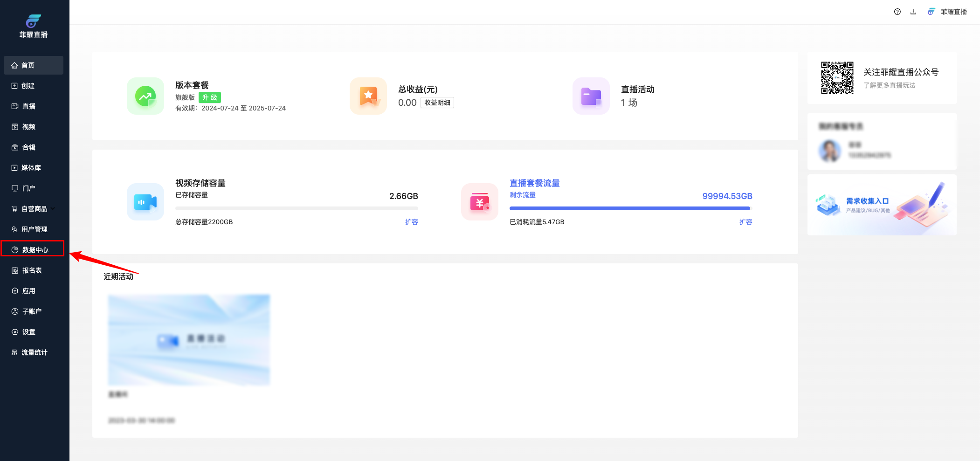Click 扩容 link under video storage
The image size is (980, 461).
pyautogui.click(x=411, y=222)
